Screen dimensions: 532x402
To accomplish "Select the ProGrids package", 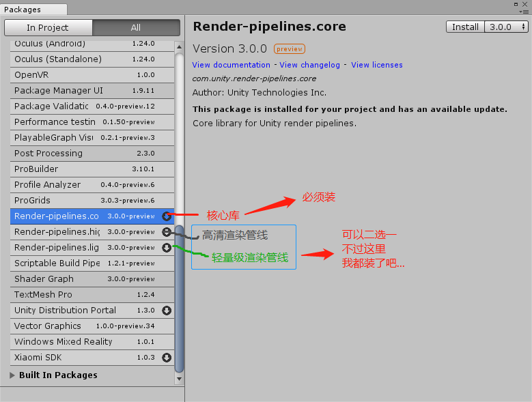I will point(92,201).
